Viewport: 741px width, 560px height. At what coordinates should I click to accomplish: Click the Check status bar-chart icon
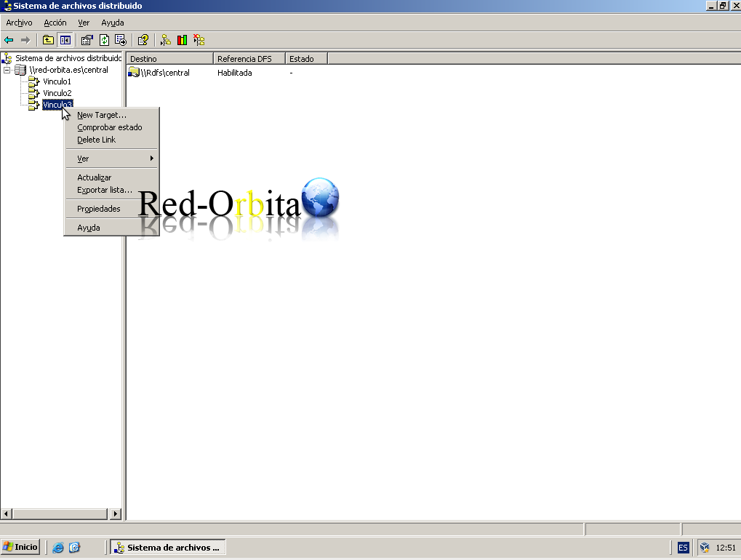click(182, 40)
